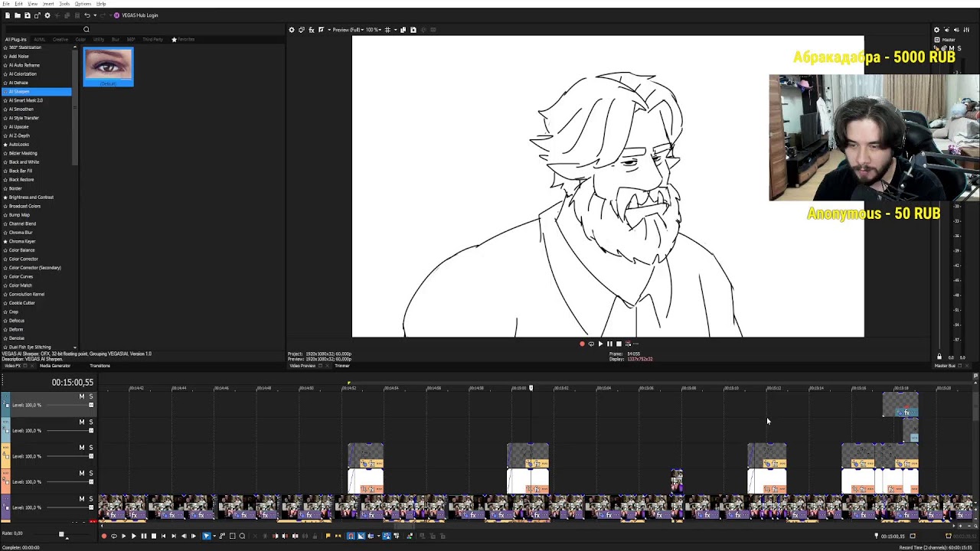Mute the fifth video track with M
This screenshot has height=551, width=980.
point(82,499)
